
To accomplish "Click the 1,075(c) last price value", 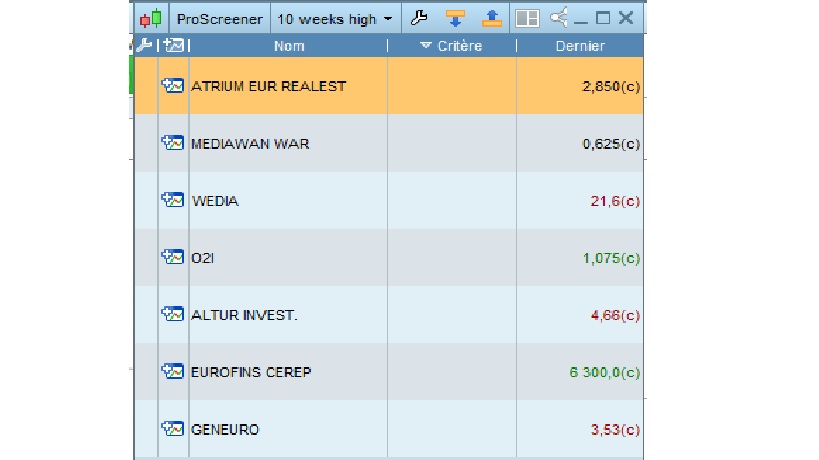I will tap(611, 258).
